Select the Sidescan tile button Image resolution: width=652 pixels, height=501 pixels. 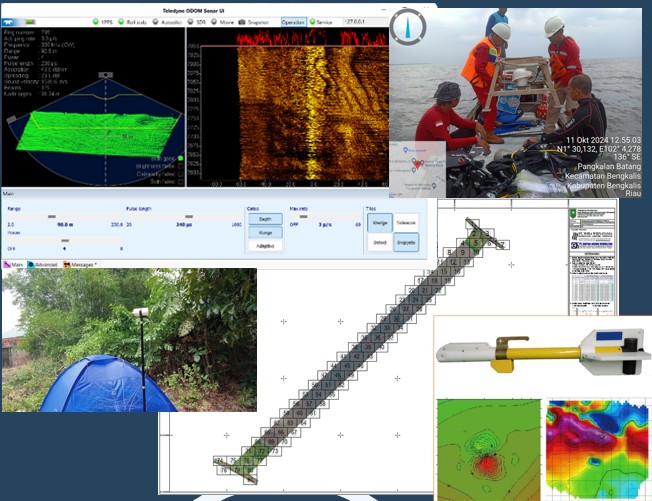tap(406, 223)
